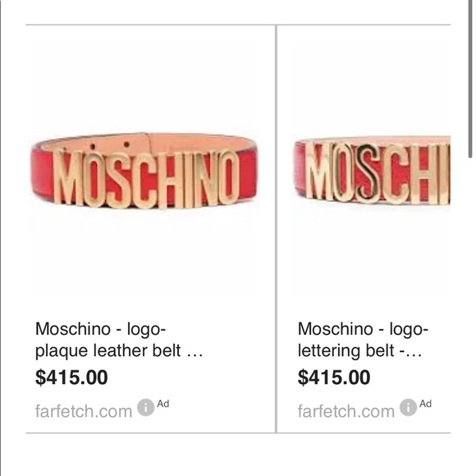This screenshot has height=476, width=476.
Task: Open the 'Moschino - logo-plaque leather belt' title
Action: [x=119, y=340]
